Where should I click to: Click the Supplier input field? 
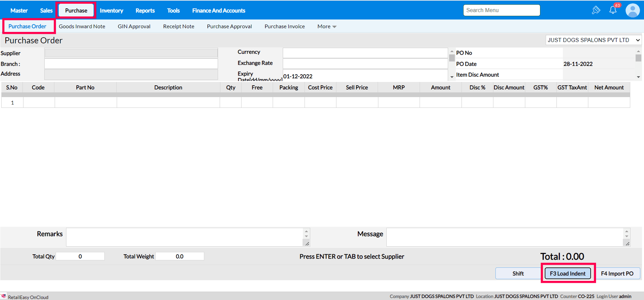pos(131,53)
